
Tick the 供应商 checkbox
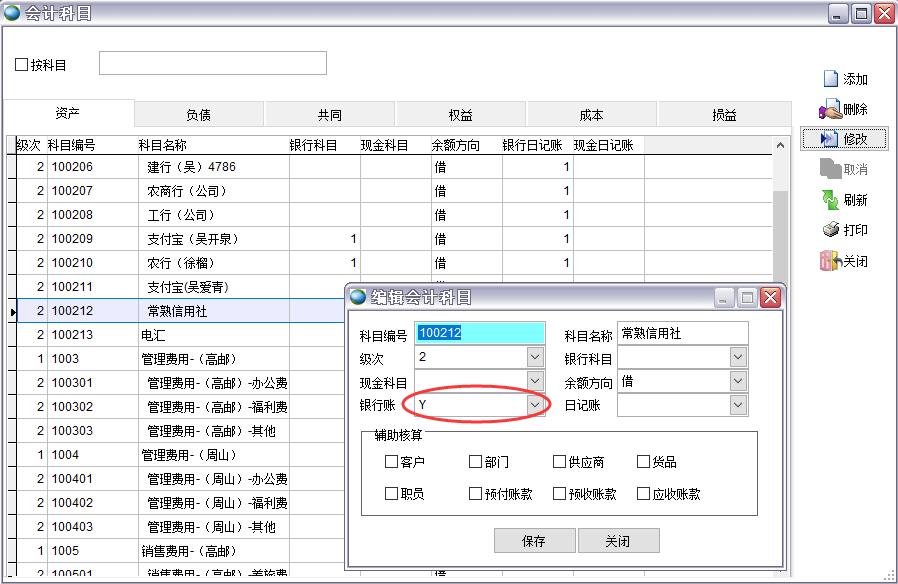coord(560,462)
